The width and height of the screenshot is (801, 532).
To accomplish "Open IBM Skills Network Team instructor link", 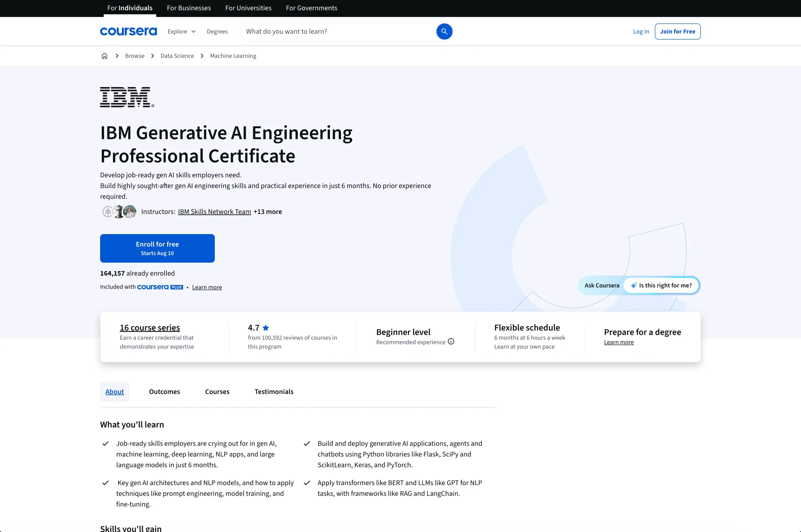I will (x=215, y=211).
